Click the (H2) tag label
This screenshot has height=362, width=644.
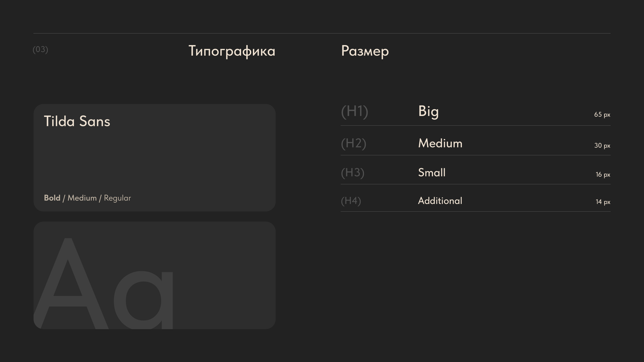354,143
